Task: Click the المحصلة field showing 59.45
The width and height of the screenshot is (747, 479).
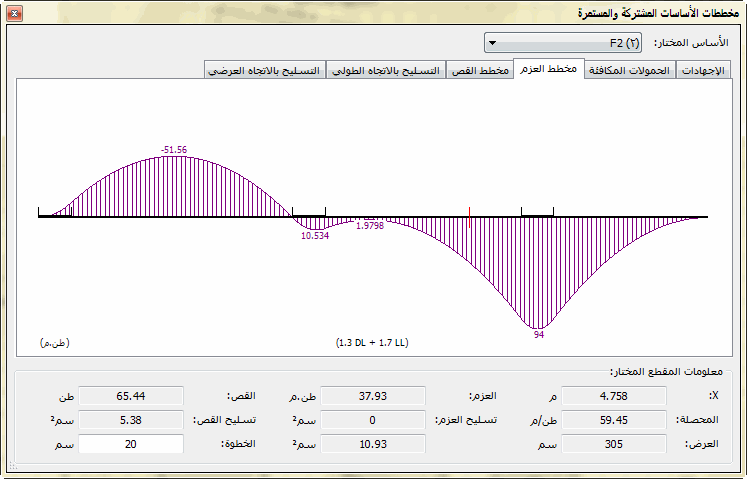Action: point(614,420)
